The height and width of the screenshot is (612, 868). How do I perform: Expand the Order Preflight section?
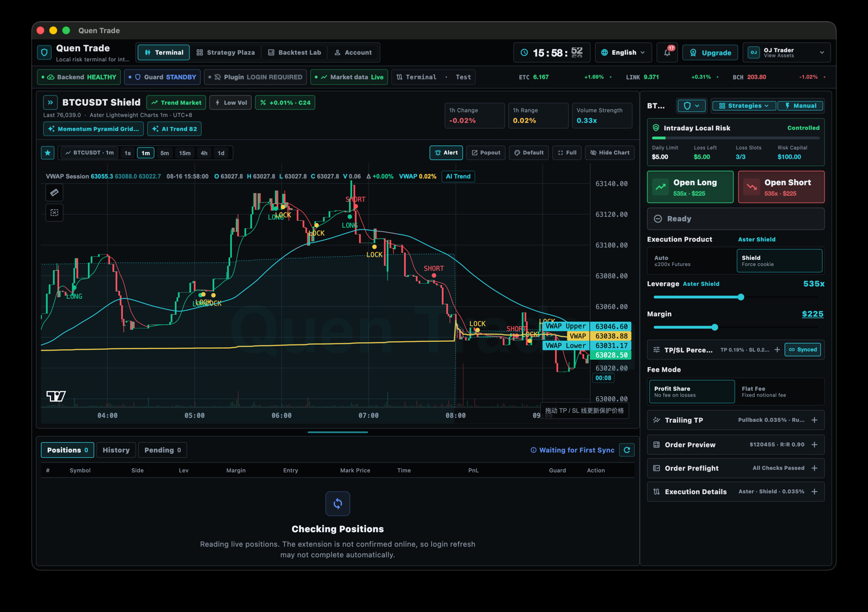[814, 468]
